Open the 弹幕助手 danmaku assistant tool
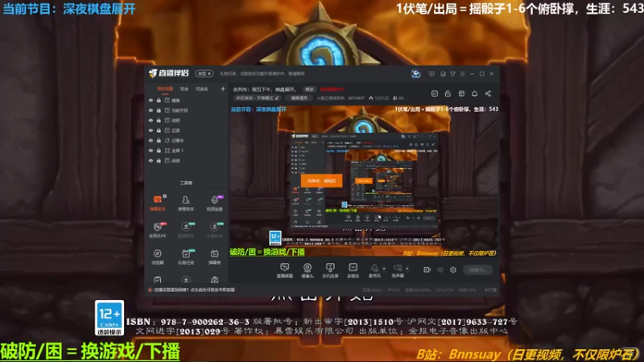The image size is (644, 362). pyautogui.click(x=157, y=204)
